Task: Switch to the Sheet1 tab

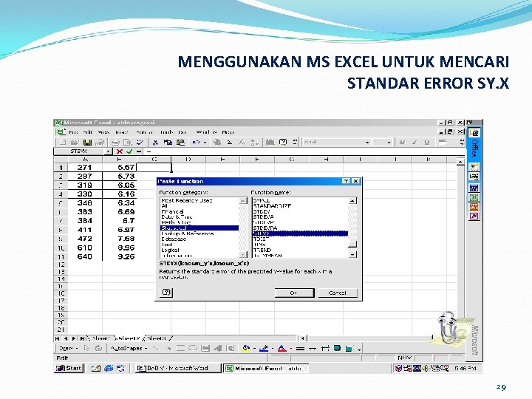Action: tap(100, 338)
